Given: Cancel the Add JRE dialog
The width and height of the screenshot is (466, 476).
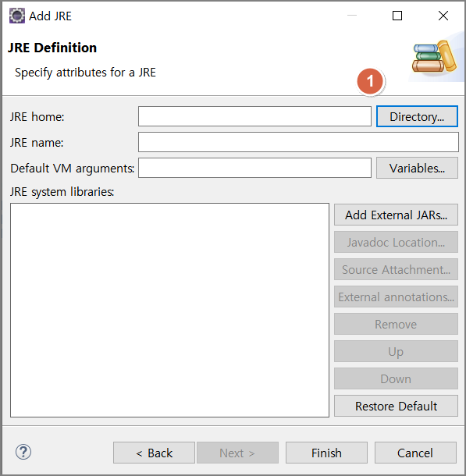Looking at the screenshot, I should point(415,453).
